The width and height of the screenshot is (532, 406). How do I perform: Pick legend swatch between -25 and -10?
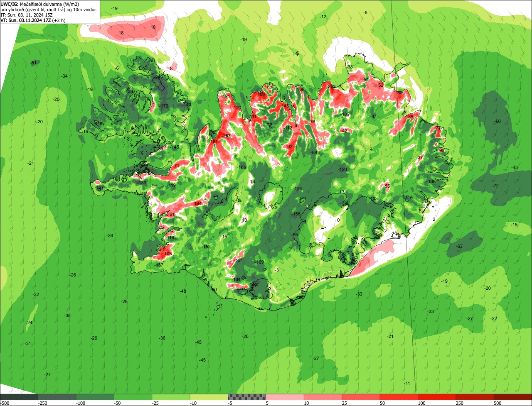tap(171, 397)
